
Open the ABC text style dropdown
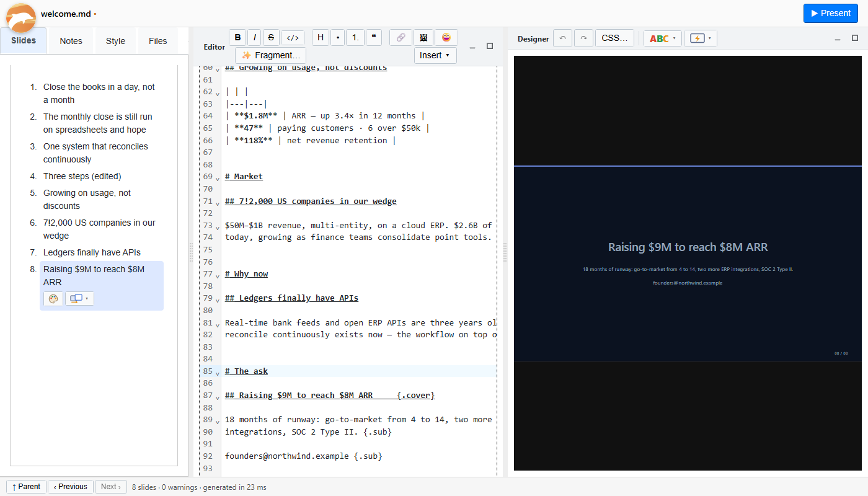point(663,38)
